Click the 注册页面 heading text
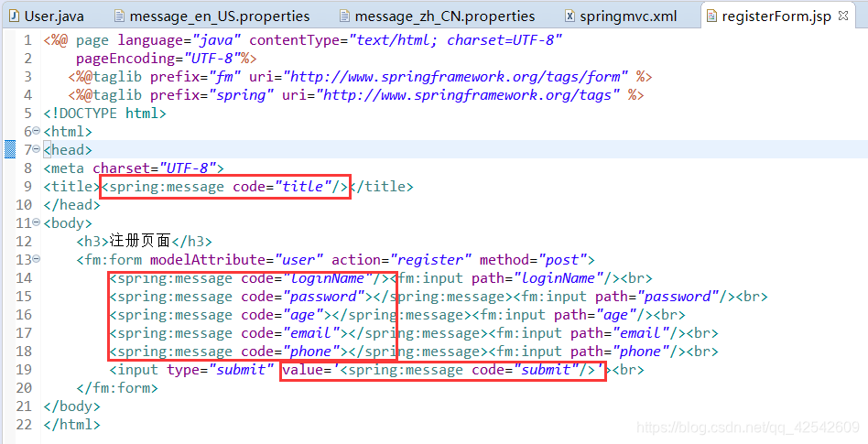 point(140,241)
